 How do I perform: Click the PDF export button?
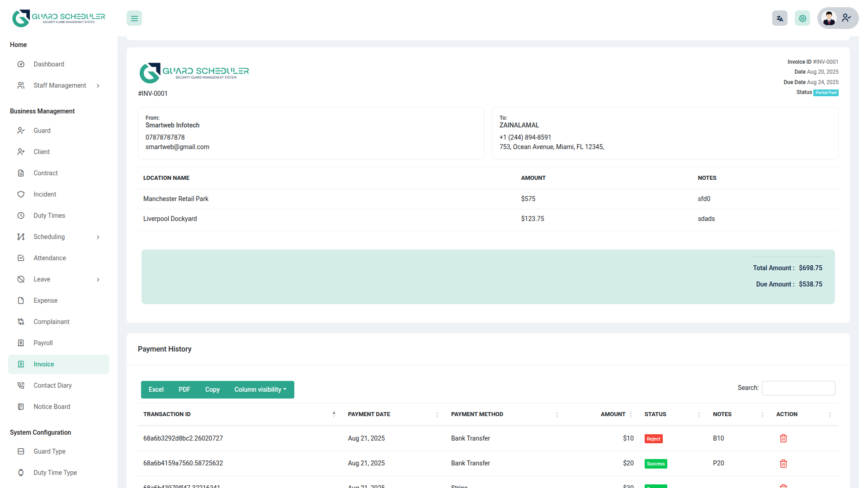tap(184, 389)
